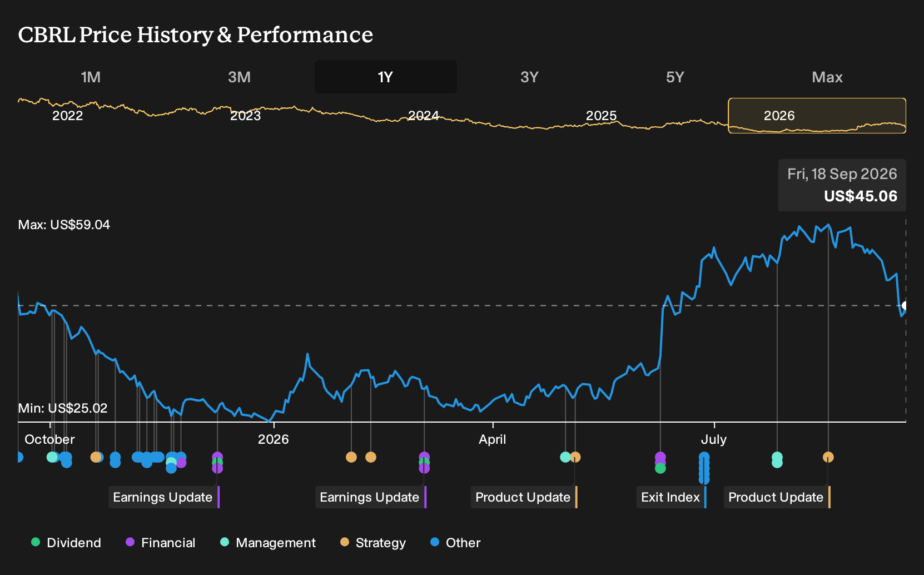Select the 1M time range tab

point(91,77)
